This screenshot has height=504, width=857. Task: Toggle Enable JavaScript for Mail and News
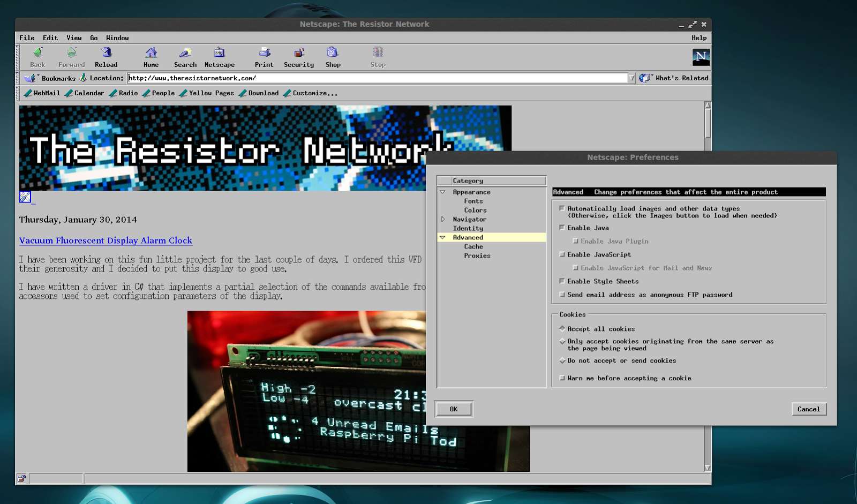click(x=575, y=268)
